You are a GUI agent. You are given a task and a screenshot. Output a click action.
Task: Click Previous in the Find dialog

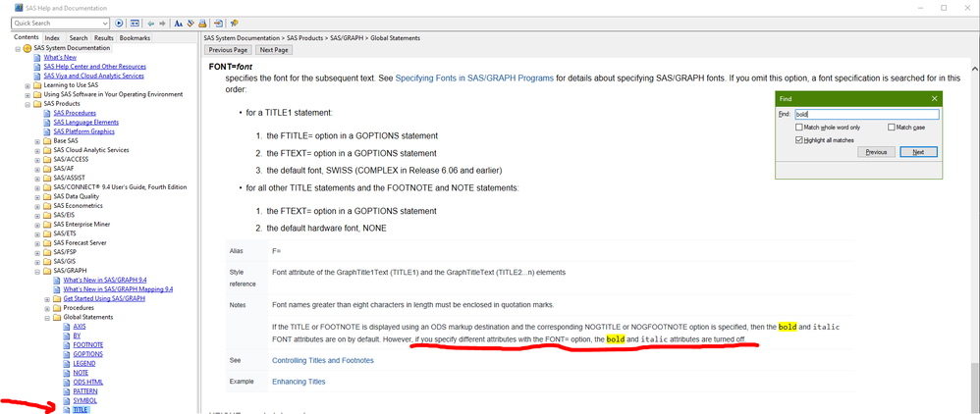point(876,152)
